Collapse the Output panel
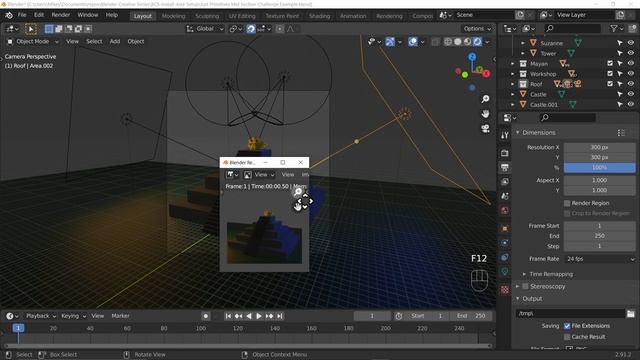640x360 pixels. [x=532, y=299]
